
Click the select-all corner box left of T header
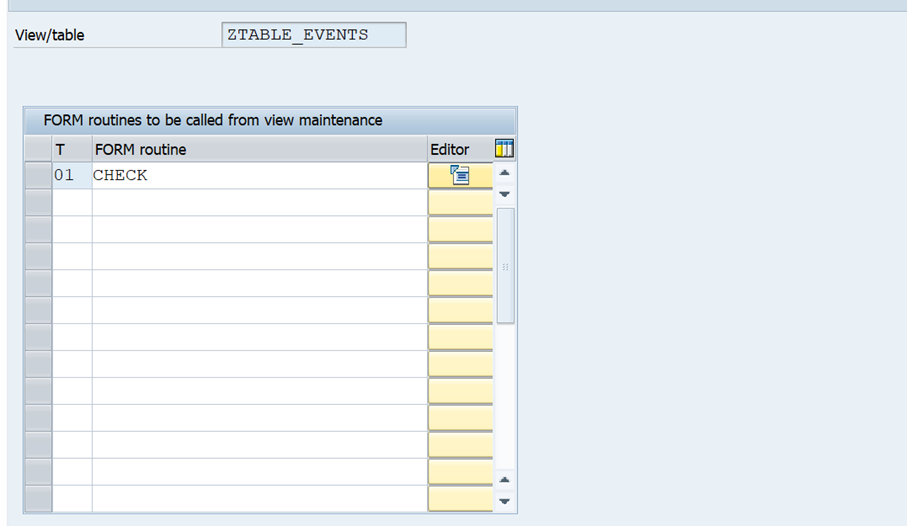tap(38, 149)
